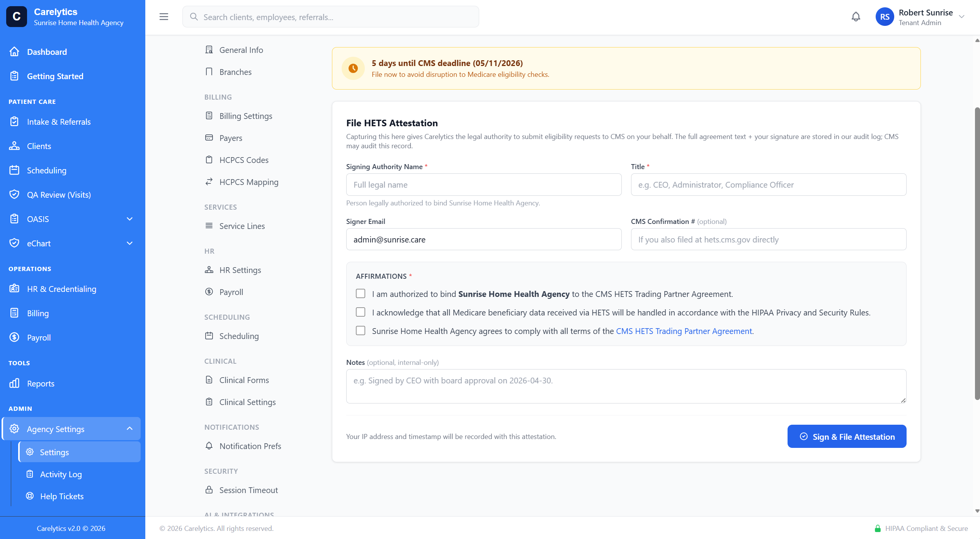Click the Reports bar chart icon
The height and width of the screenshot is (539, 980).
point(14,383)
